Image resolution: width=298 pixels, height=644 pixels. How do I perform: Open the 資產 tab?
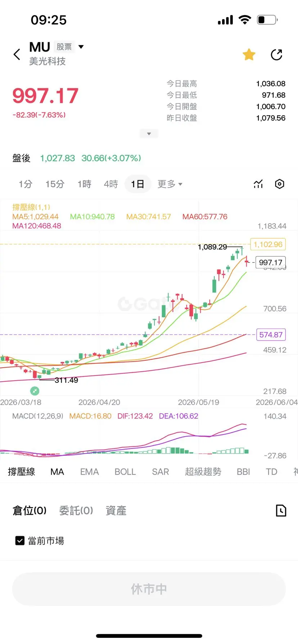click(116, 510)
